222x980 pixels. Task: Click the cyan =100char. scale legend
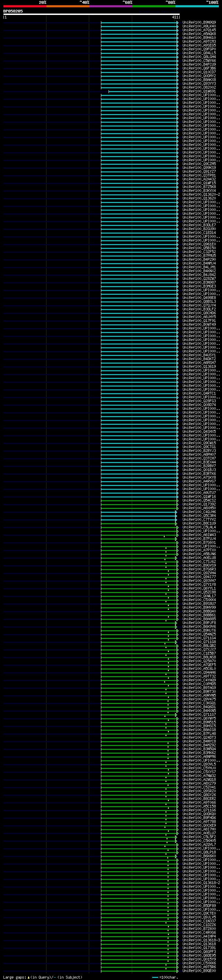pos(164,977)
